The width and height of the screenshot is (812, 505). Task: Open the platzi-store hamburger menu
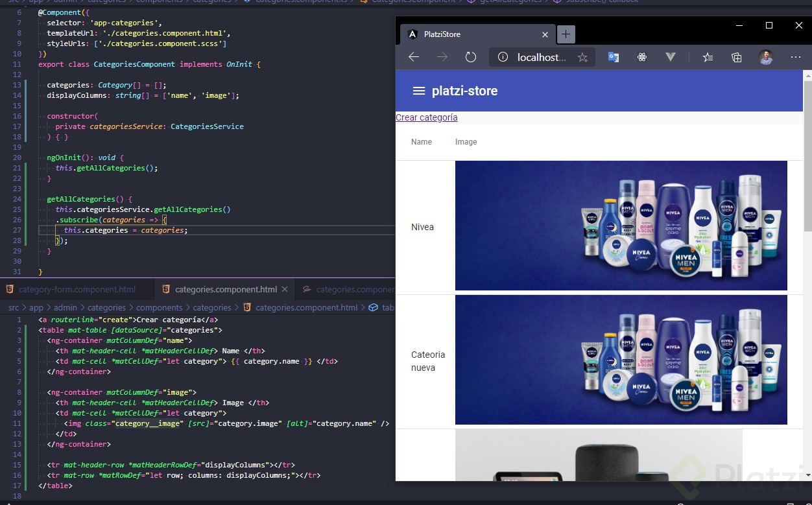pyautogui.click(x=419, y=91)
